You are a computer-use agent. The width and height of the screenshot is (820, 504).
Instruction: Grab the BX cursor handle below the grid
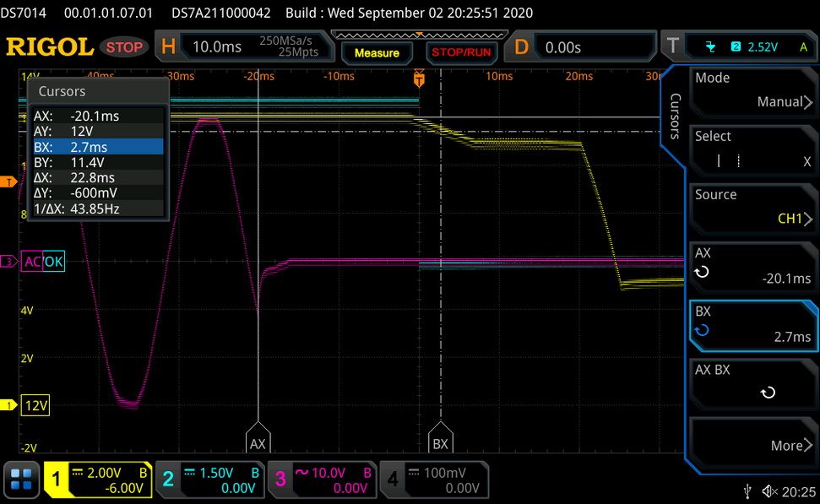coord(440,437)
